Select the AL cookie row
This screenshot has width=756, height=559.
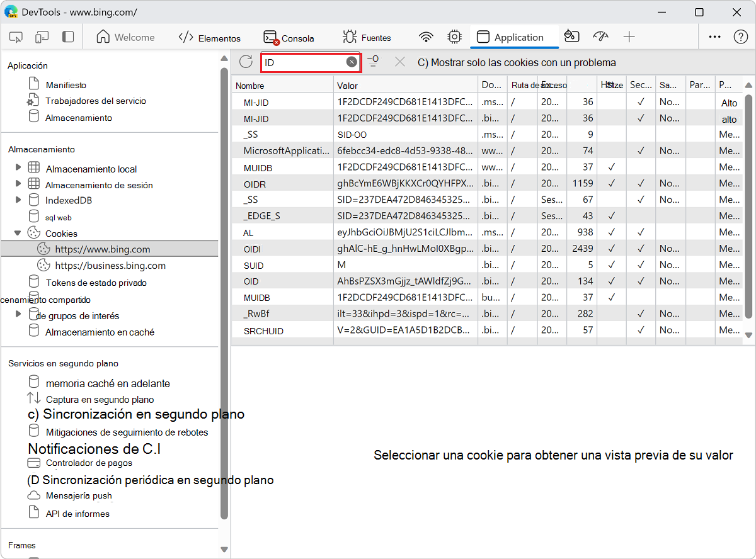(x=488, y=232)
